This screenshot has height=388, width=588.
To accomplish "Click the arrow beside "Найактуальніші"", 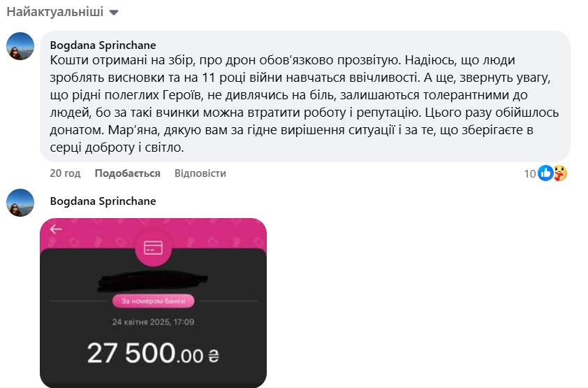I will 115,13.
